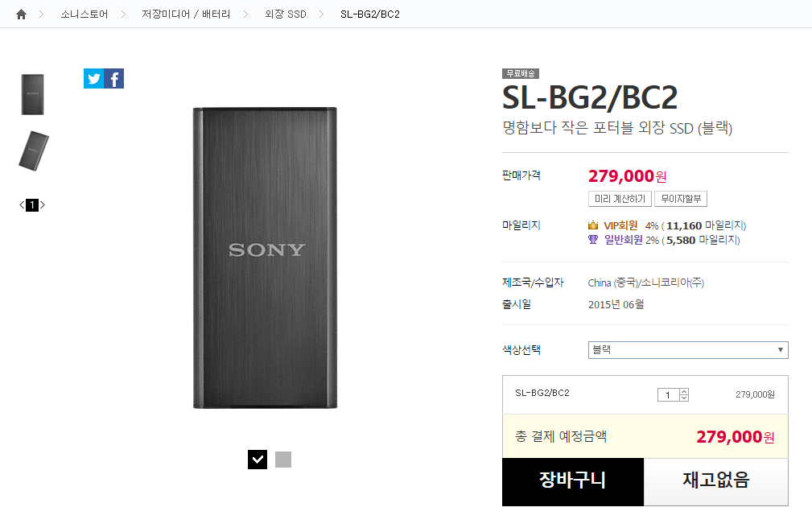Open the 색상선택 color dropdown

[x=688, y=350]
